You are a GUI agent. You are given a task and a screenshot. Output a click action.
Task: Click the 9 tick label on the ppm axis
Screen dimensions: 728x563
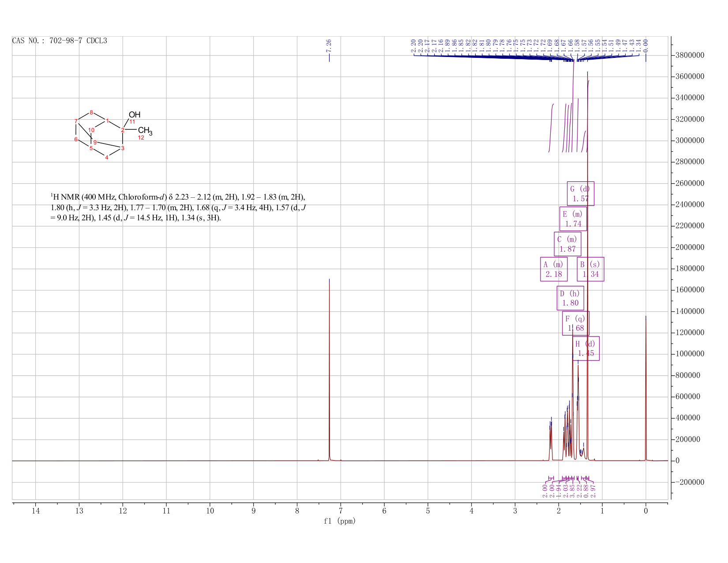[x=254, y=511]
